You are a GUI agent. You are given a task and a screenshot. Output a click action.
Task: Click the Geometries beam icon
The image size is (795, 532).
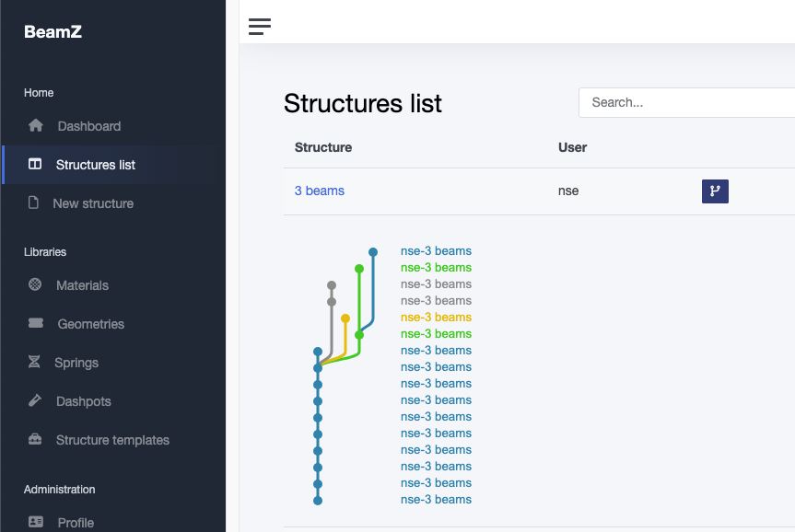(34, 324)
